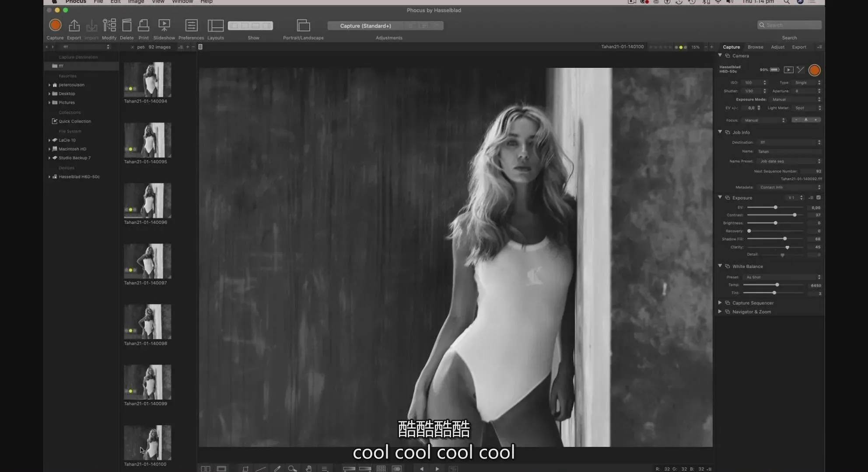The width and height of the screenshot is (868, 472).
Task: Collapse the Camera panel section
Action: coord(720,56)
